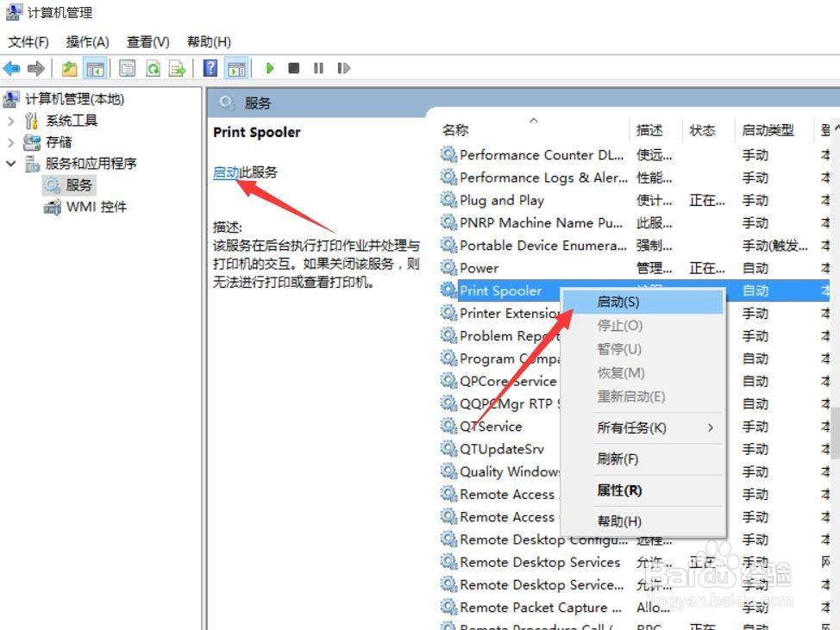This screenshot has width=840, height=630.
Task: Click the 存储 storage icon in tree
Action: coord(32,142)
